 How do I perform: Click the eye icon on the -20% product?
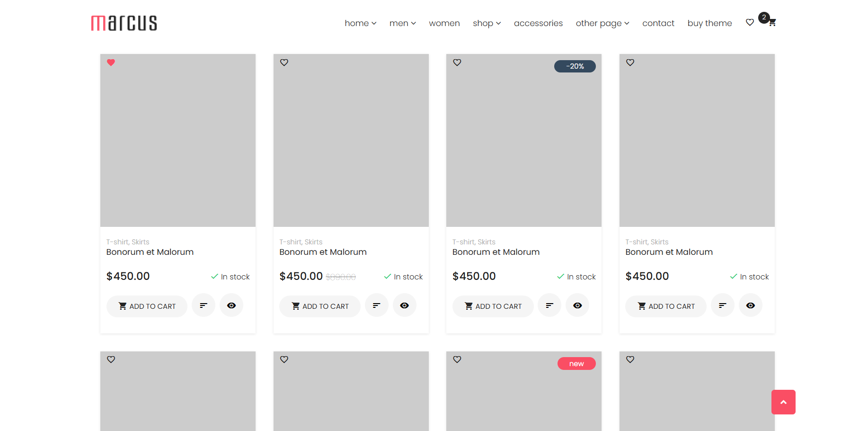[x=577, y=305]
